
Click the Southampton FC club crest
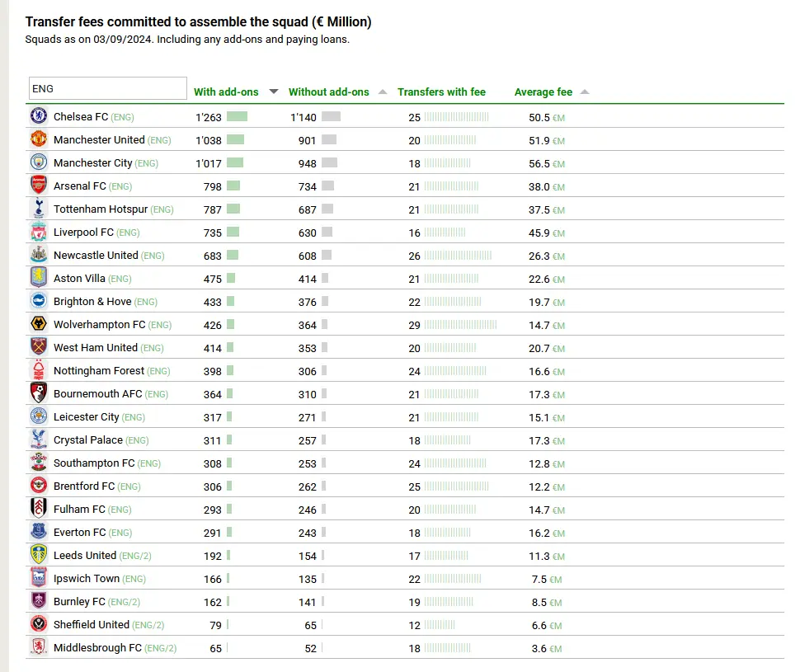point(38,462)
